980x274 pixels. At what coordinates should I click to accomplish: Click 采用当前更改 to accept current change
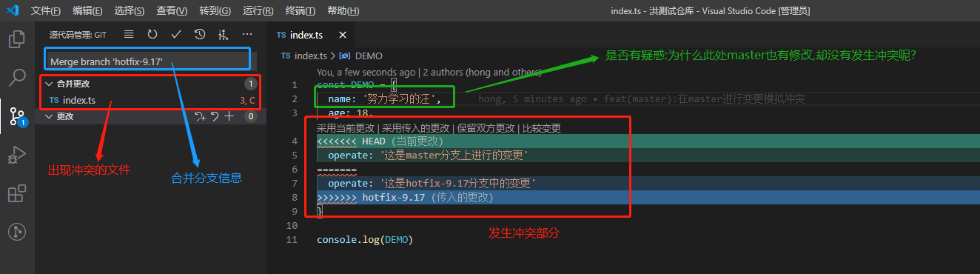click(x=346, y=128)
